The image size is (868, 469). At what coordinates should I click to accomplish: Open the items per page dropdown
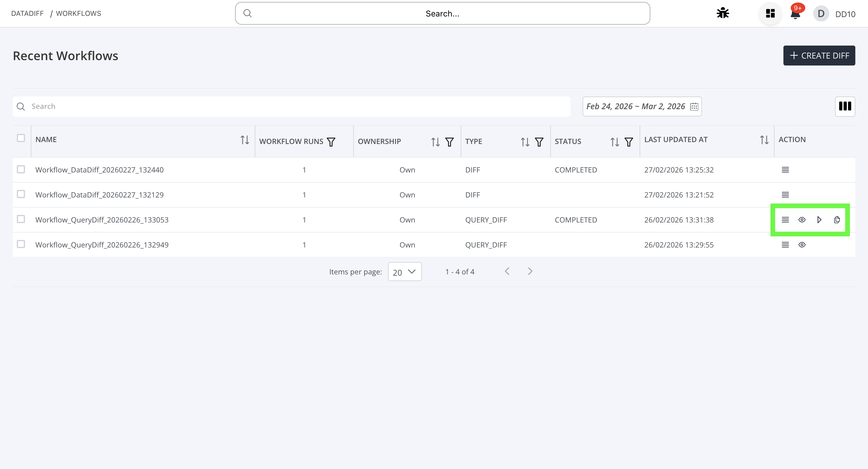pos(404,271)
